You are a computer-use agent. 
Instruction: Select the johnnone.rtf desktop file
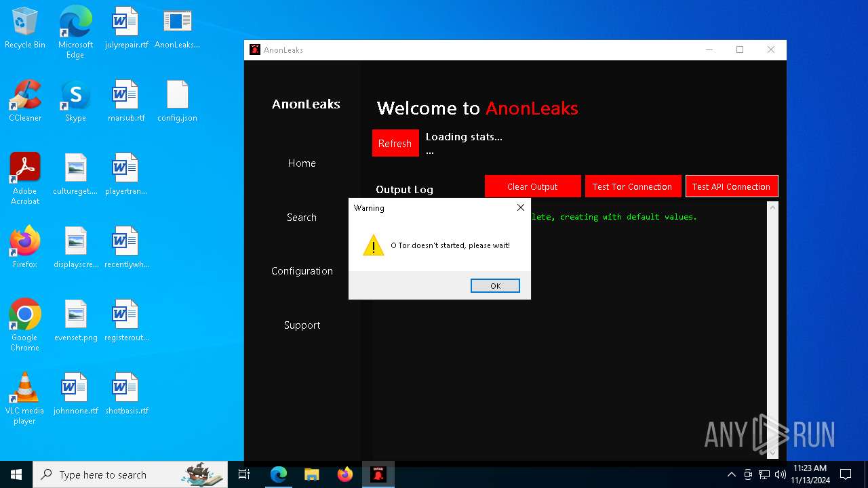click(75, 394)
